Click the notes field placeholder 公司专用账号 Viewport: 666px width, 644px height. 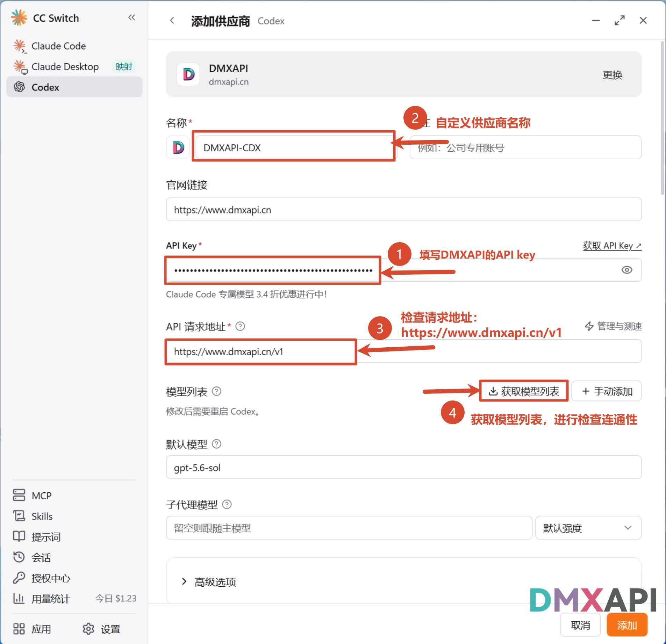click(x=526, y=147)
